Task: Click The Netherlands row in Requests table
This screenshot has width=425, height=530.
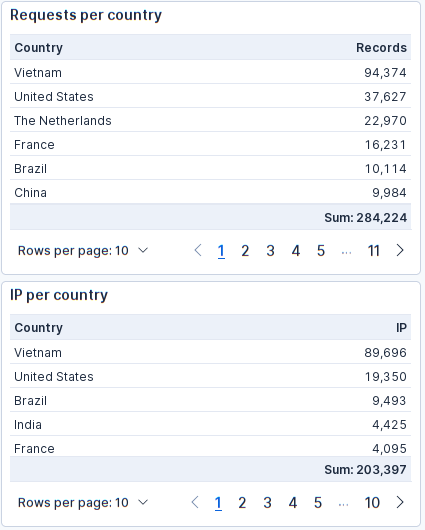Action: [x=210, y=120]
